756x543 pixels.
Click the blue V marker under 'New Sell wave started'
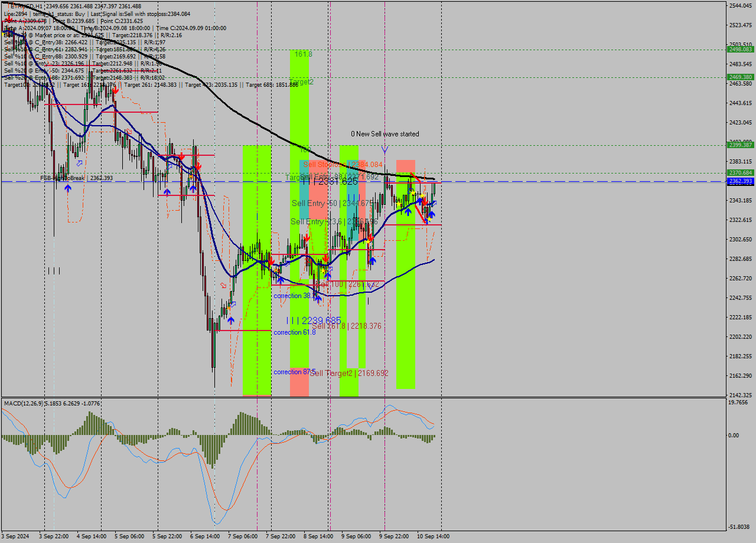(384, 149)
